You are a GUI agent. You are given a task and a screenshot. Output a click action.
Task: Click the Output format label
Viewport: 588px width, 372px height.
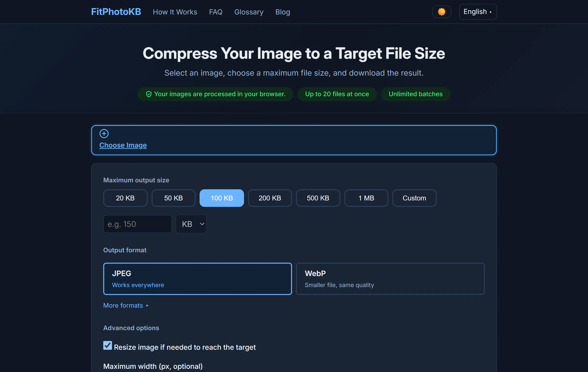tap(125, 250)
